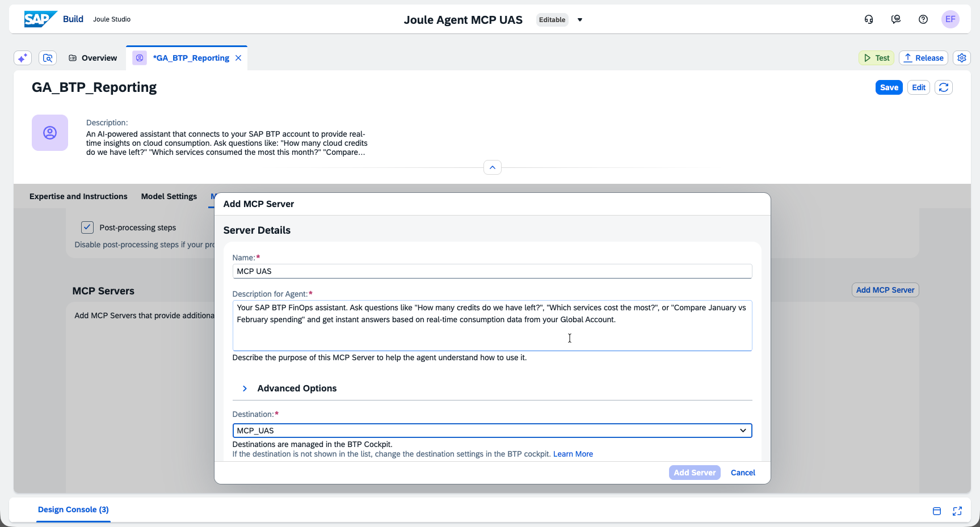Click the MCP Servers section heading
Viewport: 980px width, 527px height.
(x=103, y=291)
